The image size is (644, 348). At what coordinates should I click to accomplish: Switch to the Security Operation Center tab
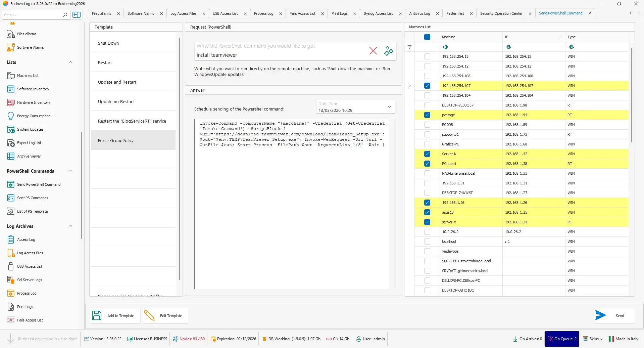click(501, 13)
